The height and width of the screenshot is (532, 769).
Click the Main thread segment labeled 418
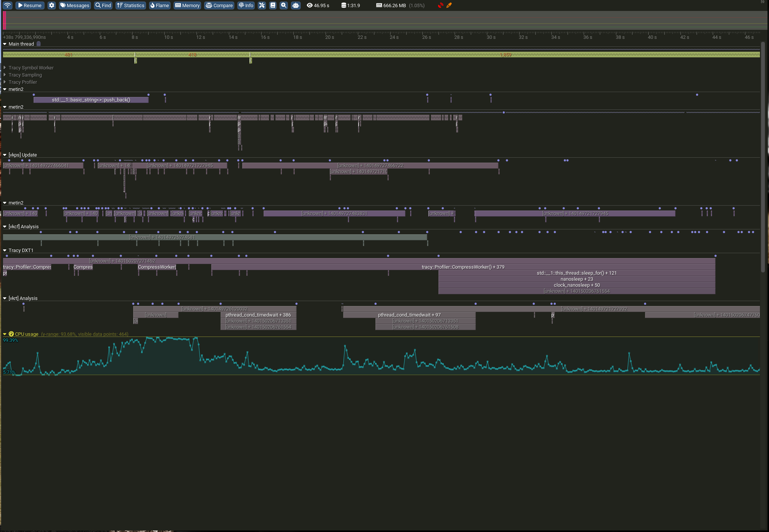tap(192, 55)
